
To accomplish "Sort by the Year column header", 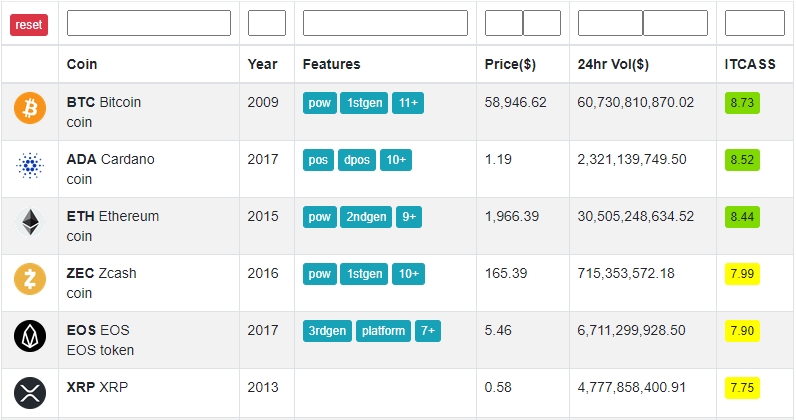I will click(262, 64).
